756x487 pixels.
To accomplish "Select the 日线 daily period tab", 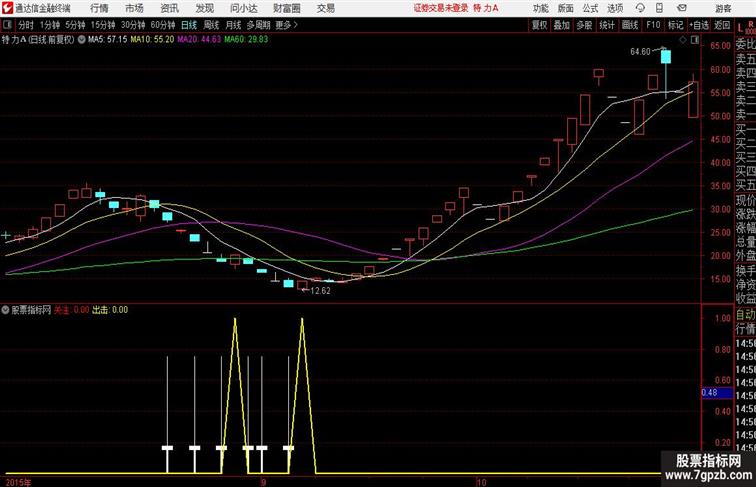I will tap(189, 25).
